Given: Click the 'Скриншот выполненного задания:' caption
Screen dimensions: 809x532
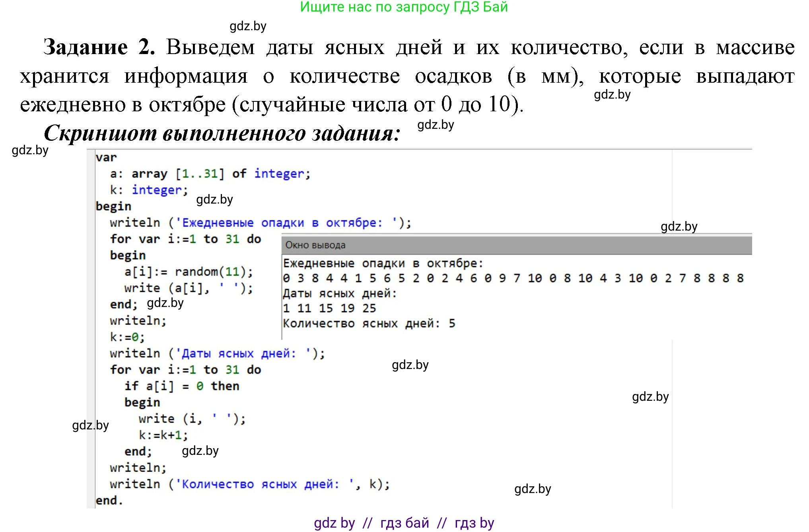Looking at the screenshot, I should [x=222, y=133].
